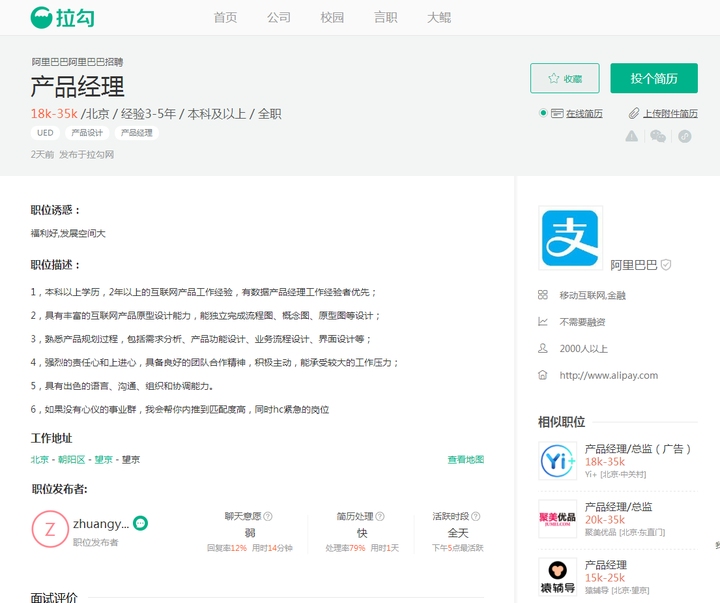This screenshot has height=603, width=720.
Task: Share the job via WeChat icon
Action: [658, 136]
